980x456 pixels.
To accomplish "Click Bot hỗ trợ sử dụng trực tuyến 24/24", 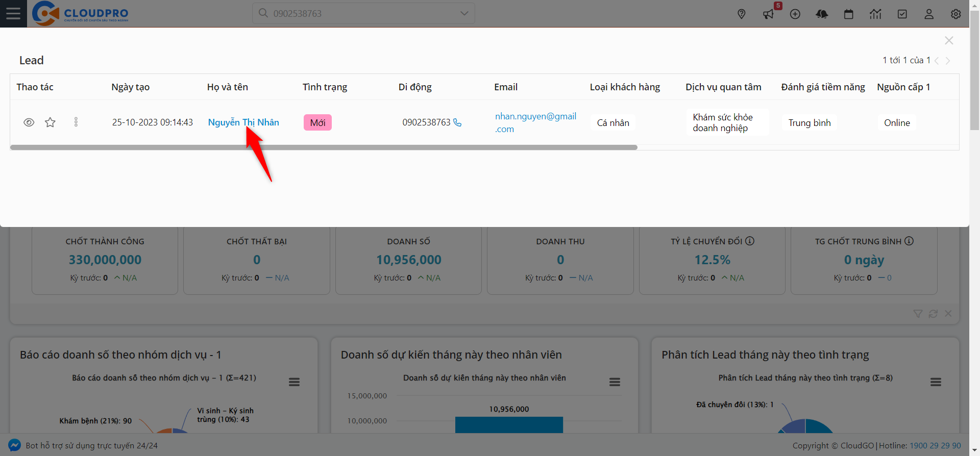I will pyautogui.click(x=92, y=446).
